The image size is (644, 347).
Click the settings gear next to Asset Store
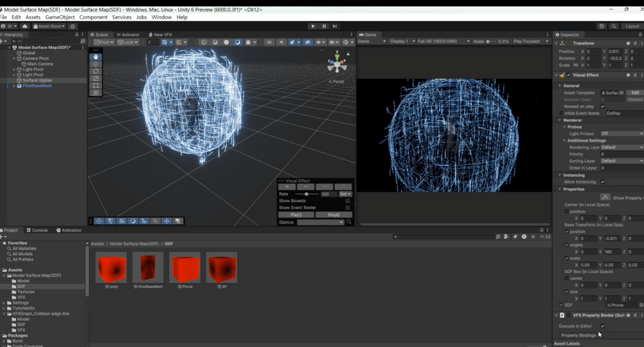pyautogui.click(x=72, y=26)
